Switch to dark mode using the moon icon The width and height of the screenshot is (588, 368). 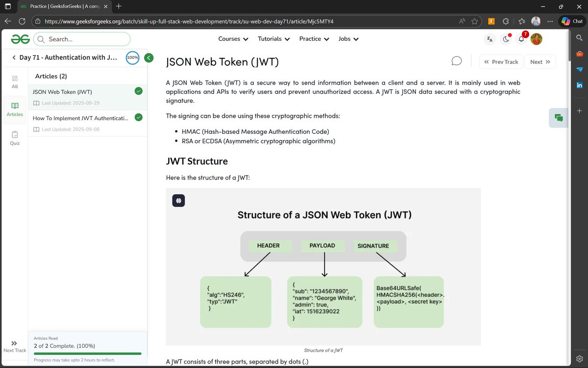pos(506,39)
